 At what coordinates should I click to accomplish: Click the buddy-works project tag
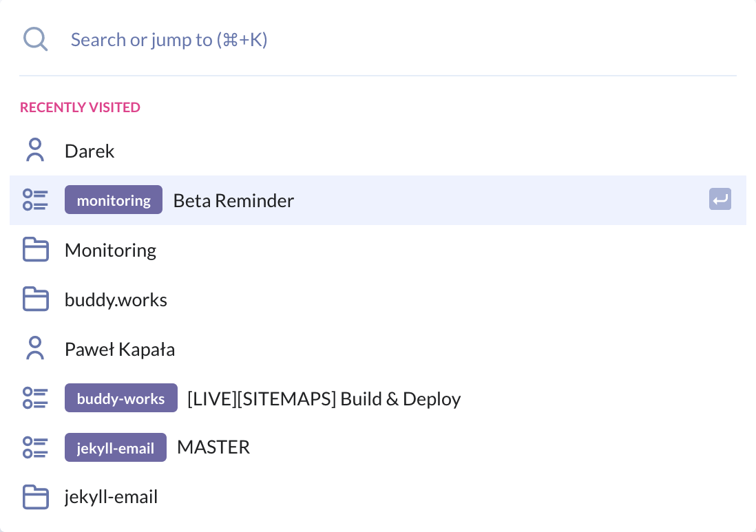(121, 398)
